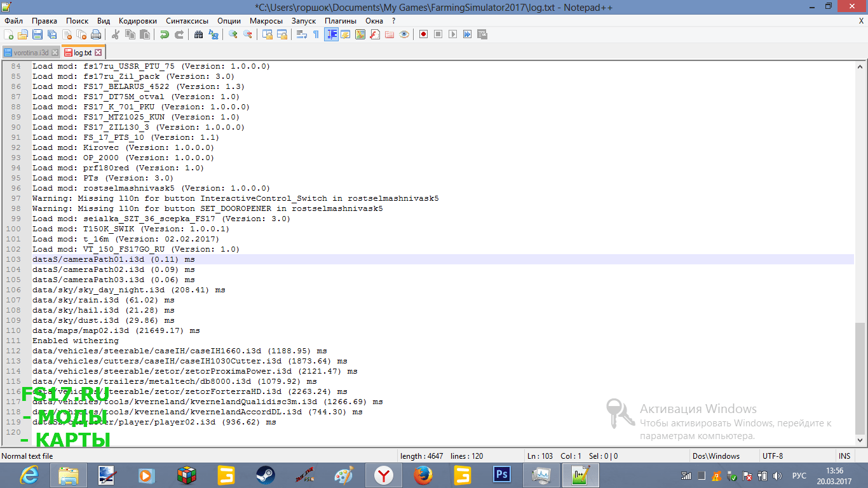
Task: Open the Вид menu
Action: click(104, 21)
